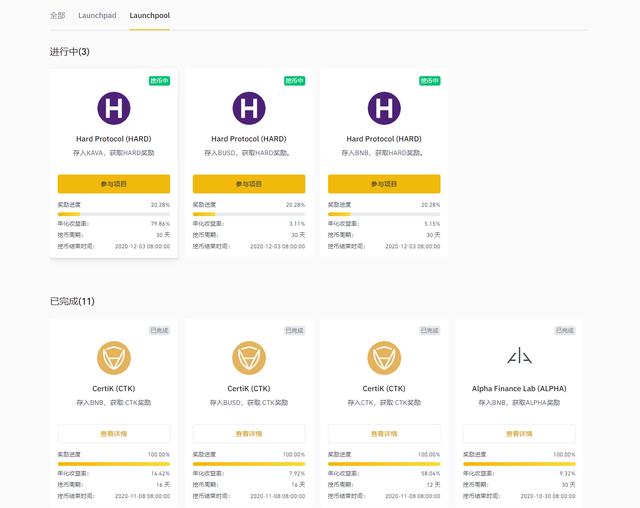Screen dimensions: 640x508
Task: Click the 79.86% annual yield value
Action: tap(160, 224)
